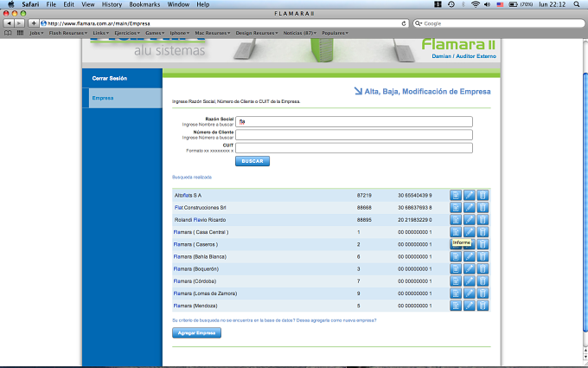This screenshot has height=368, width=588.
Task: Delete the Fiat Construcciones Srl entry
Action: click(x=483, y=207)
